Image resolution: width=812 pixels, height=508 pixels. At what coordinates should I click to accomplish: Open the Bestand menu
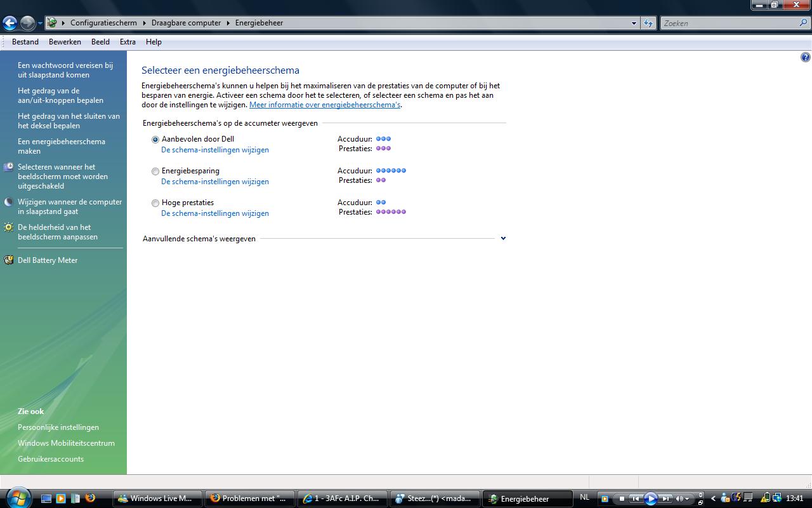tap(25, 42)
